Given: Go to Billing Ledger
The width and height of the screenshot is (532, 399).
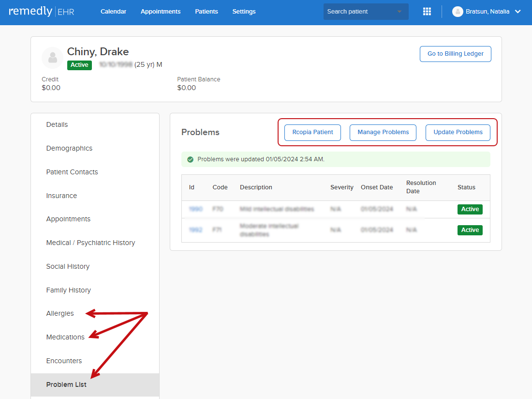Looking at the screenshot, I should pos(455,54).
